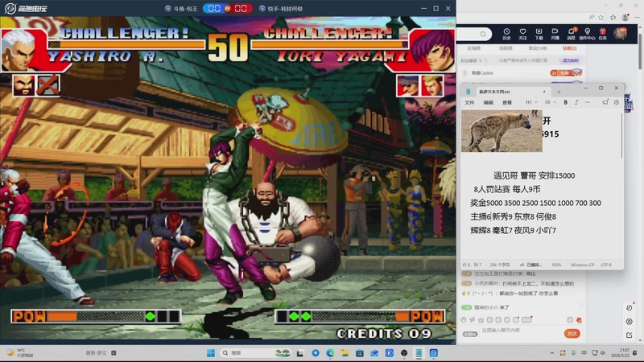Viewport: 644px width, 362px height.
Task: Switch to 钻粉(2) tab
Action: 570,48
